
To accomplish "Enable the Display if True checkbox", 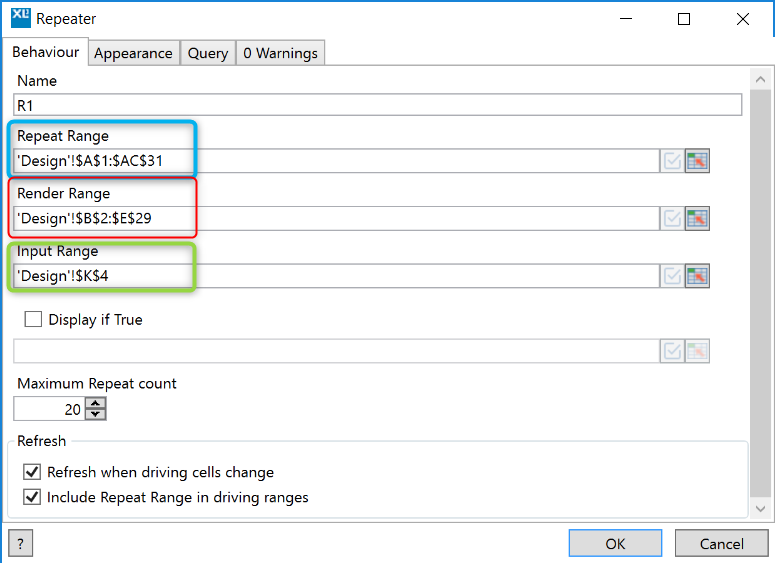I will pos(33,320).
